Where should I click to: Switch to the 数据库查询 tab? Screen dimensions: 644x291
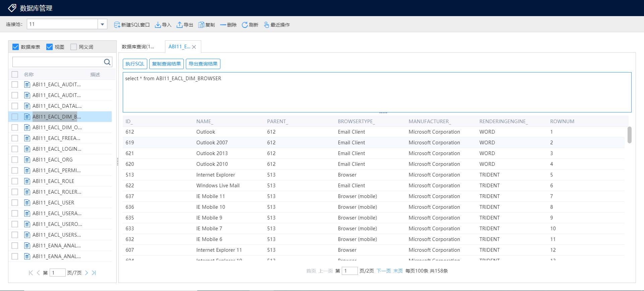pyautogui.click(x=138, y=47)
